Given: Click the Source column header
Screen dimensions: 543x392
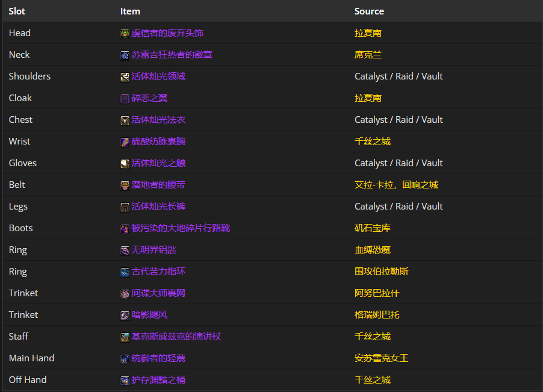Looking at the screenshot, I should [x=369, y=11].
